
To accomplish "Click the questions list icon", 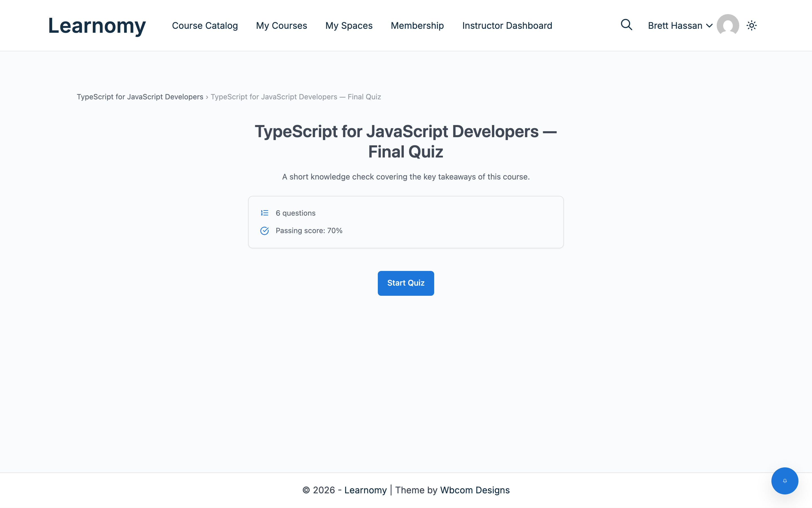I will [264, 213].
